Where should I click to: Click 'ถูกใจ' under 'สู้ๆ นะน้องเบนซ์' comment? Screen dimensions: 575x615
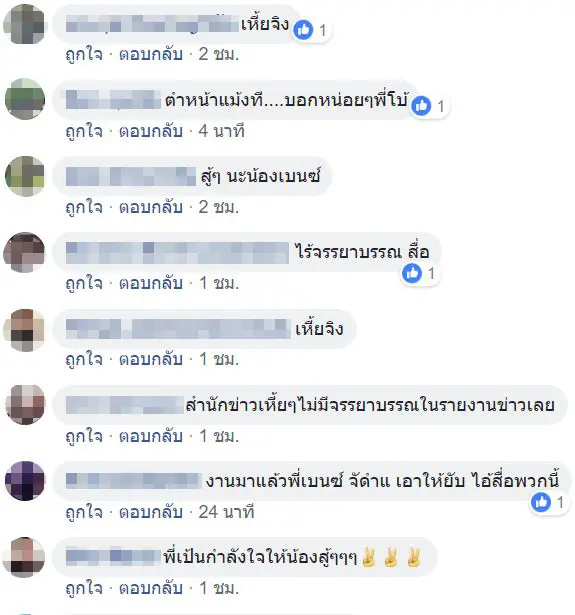[84, 207]
